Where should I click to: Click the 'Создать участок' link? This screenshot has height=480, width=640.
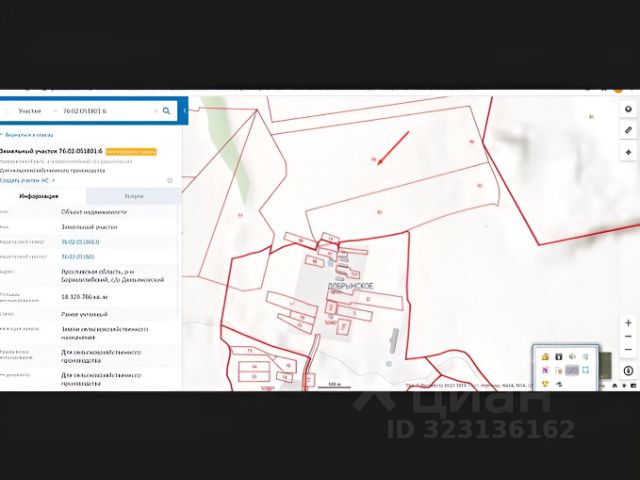pyautogui.click(x=27, y=180)
